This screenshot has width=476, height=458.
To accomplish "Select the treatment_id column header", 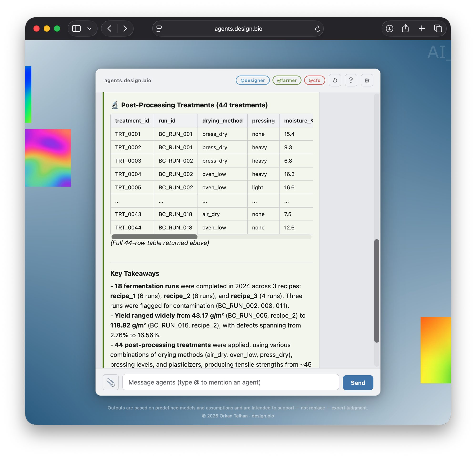I will tap(132, 120).
